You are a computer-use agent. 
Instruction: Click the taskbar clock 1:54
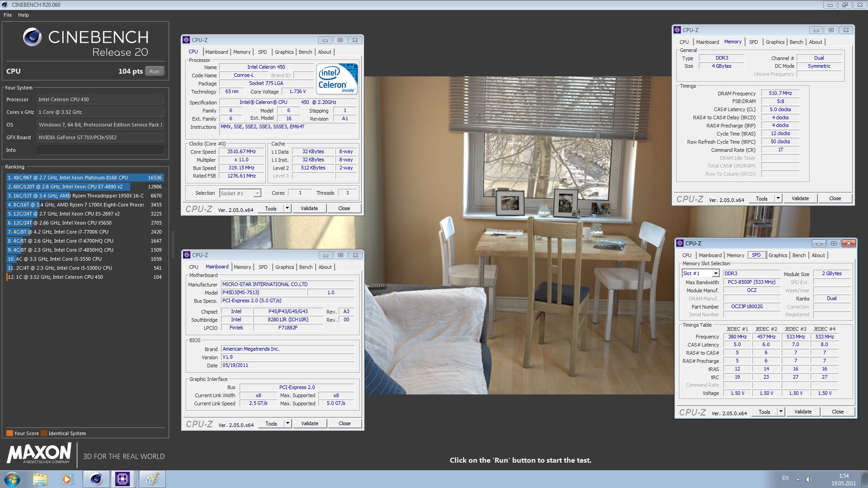844,479
